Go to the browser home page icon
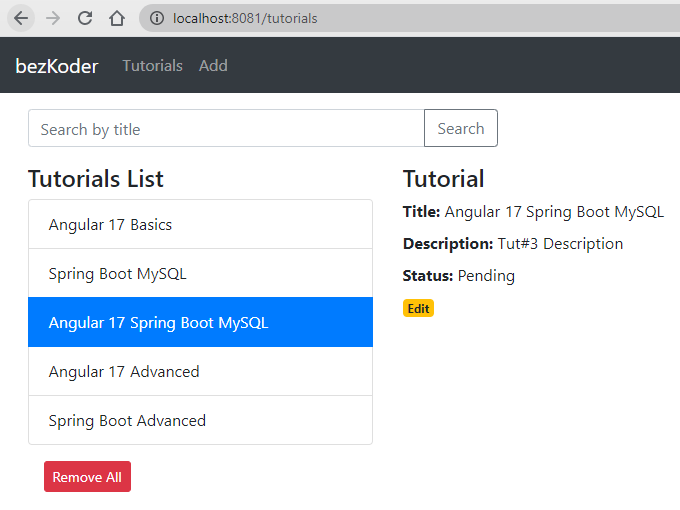 pos(117,18)
